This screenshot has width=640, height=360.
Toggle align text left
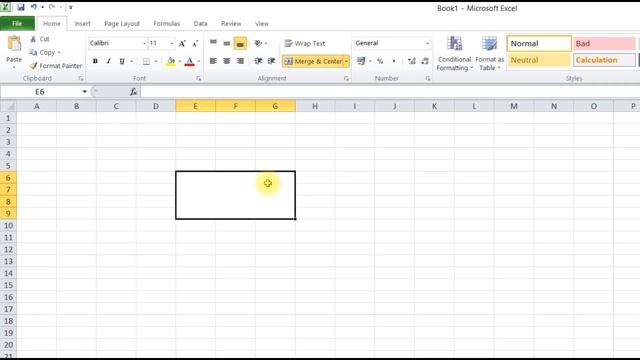point(213,61)
